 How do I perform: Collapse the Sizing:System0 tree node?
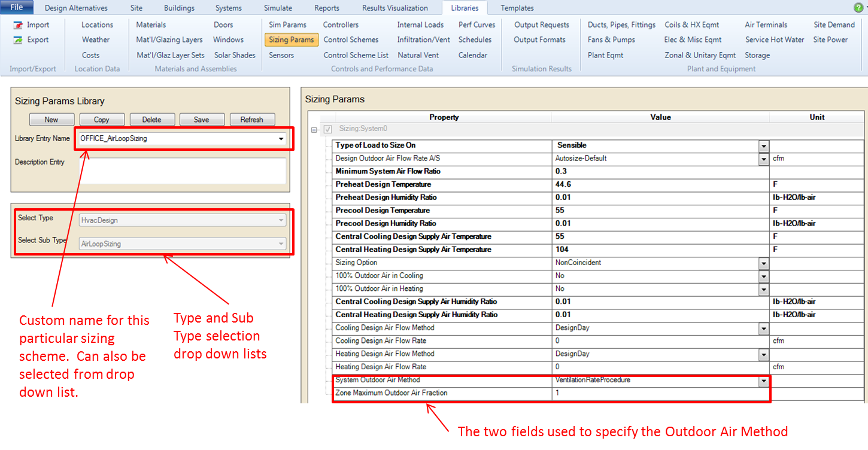pos(314,130)
